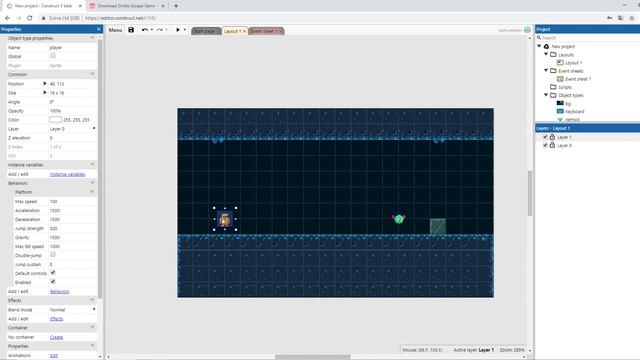The height and width of the screenshot is (360, 640).
Task: Collapse the Event sheets folder arrow
Action: click(546, 71)
